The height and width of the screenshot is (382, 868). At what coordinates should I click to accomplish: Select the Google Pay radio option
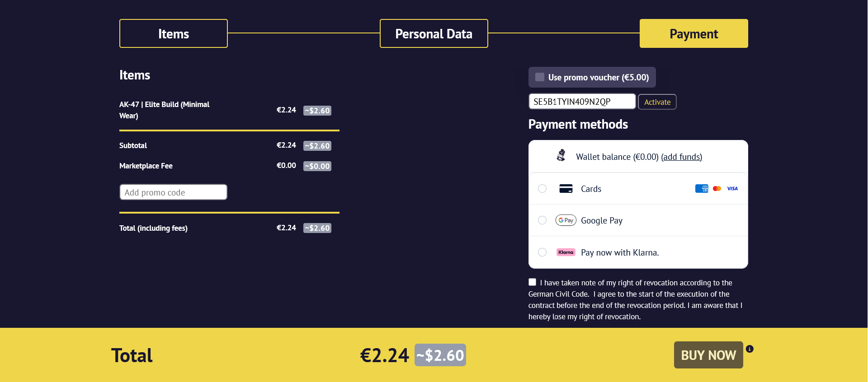pyautogui.click(x=542, y=220)
